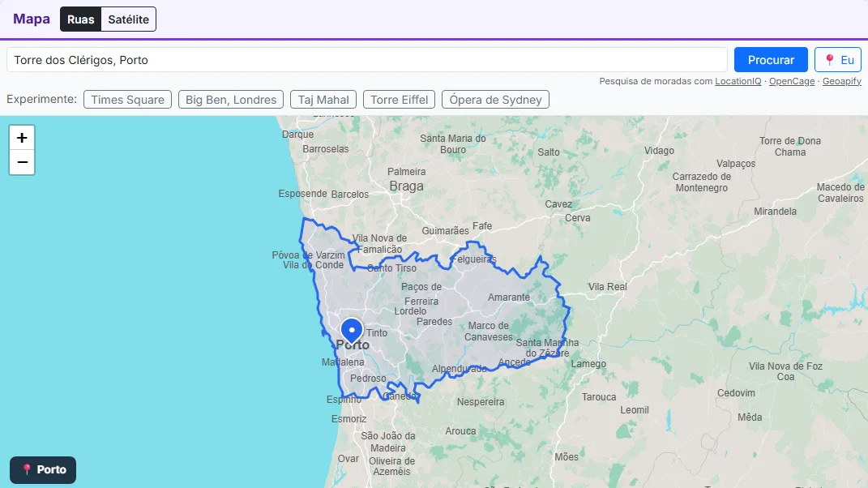The height and width of the screenshot is (488, 868).
Task: Click the Felgueiras label on map
Action: [x=473, y=259]
